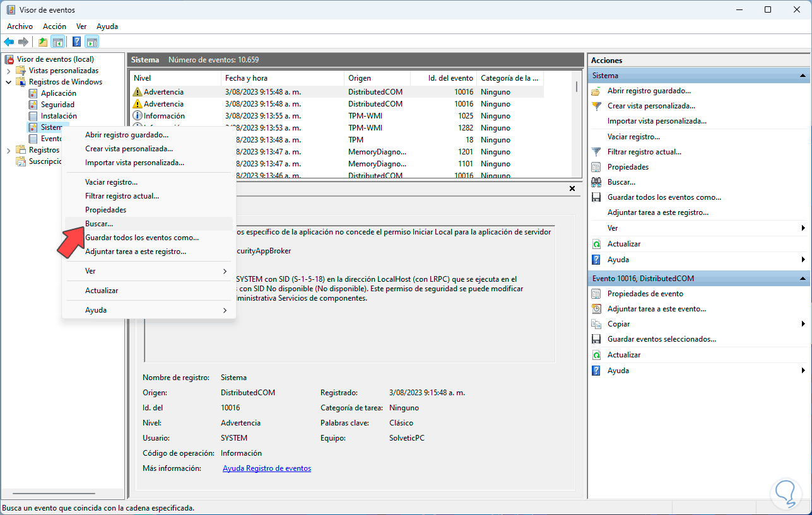Click Importar vista personalizada... in the Acciones pane
This screenshot has height=515, width=812.
657,121
